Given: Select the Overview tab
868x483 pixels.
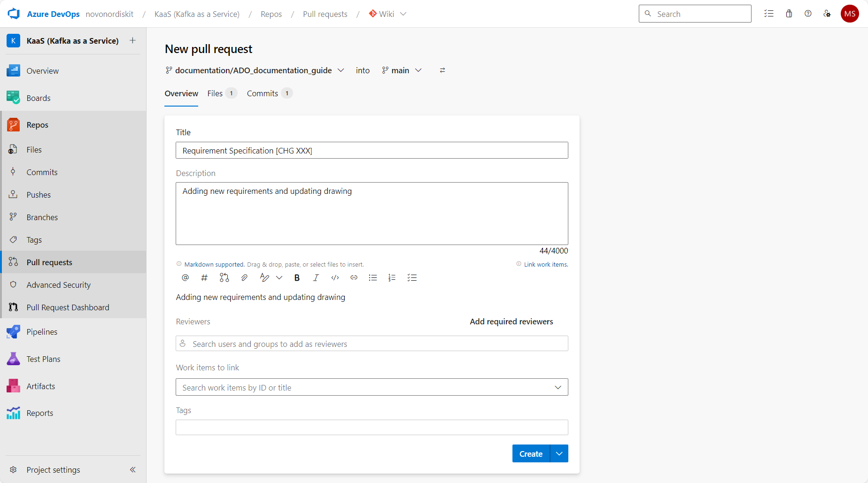Looking at the screenshot, I should click(x=181, y=93).
